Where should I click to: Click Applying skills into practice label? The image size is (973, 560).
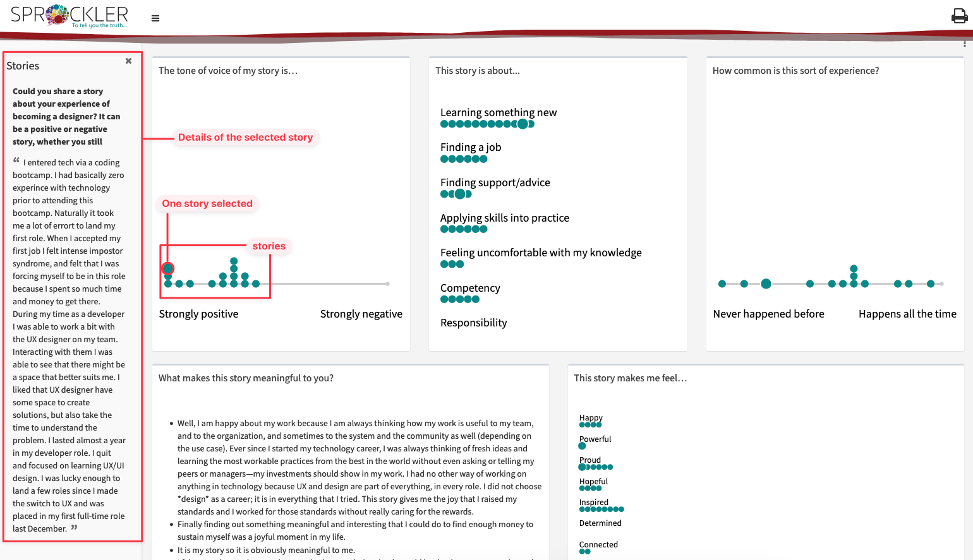pyautogui.click(x=505, y=218)
